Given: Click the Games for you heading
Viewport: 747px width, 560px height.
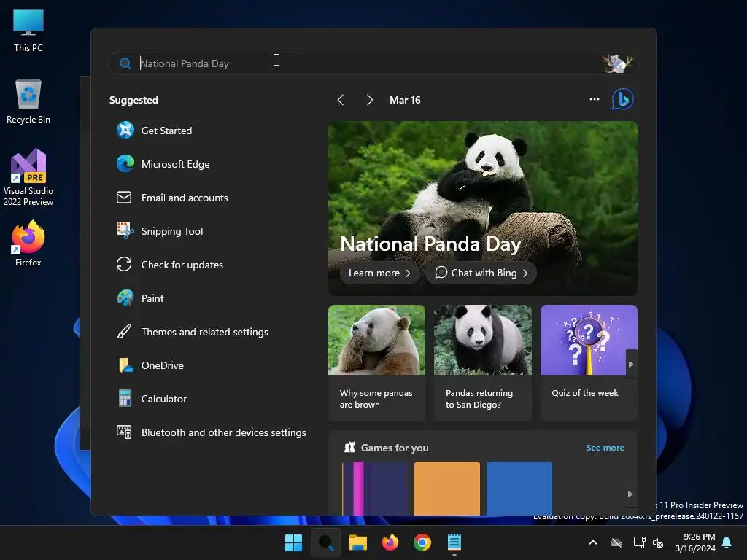Looking at the screenshot, I should coord(395,448).
